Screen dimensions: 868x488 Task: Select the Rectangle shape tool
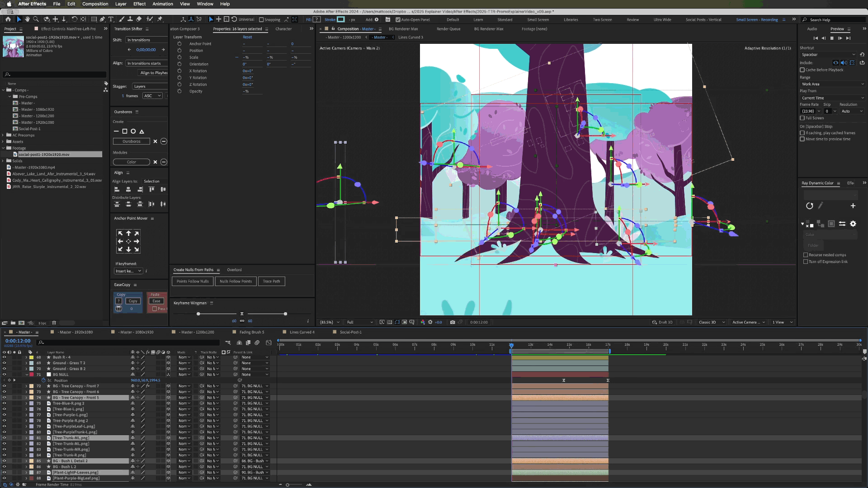coord(94,19)
